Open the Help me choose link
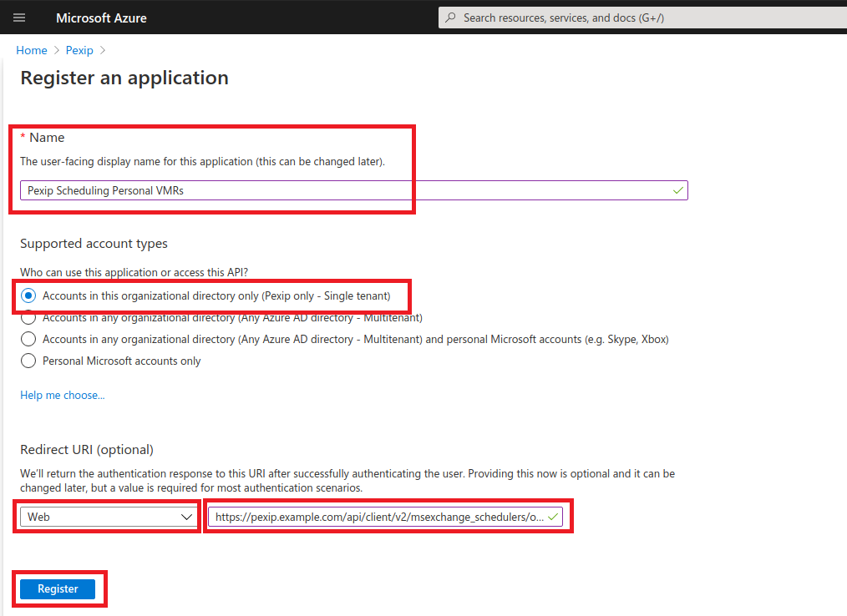The image size is (847, 616). pyautogui.click(x=63, y=395)
